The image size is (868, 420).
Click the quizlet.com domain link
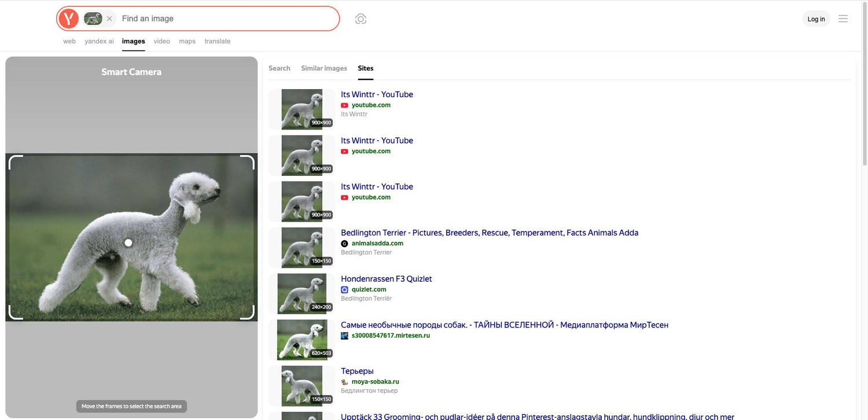(x=369, y=290)
